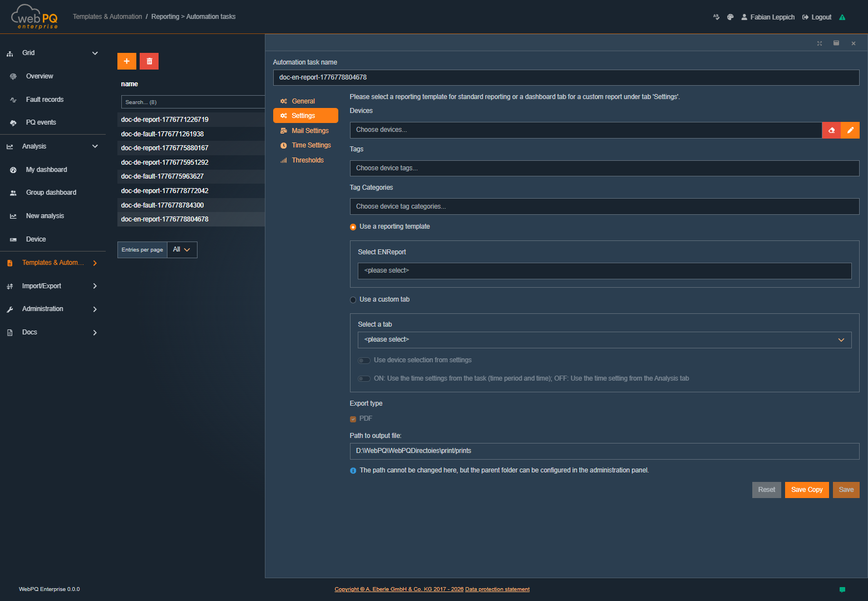
Task: Click the green warning triangle icon
Action: (842, 17)
